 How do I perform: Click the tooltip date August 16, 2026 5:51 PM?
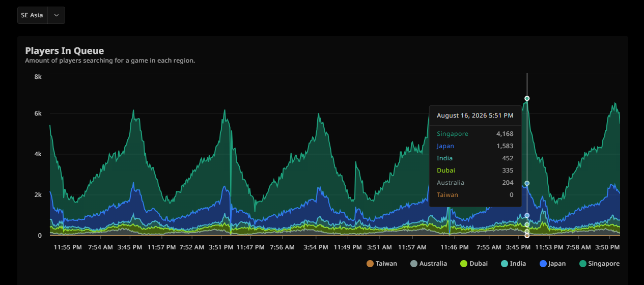tap(475, 116)
